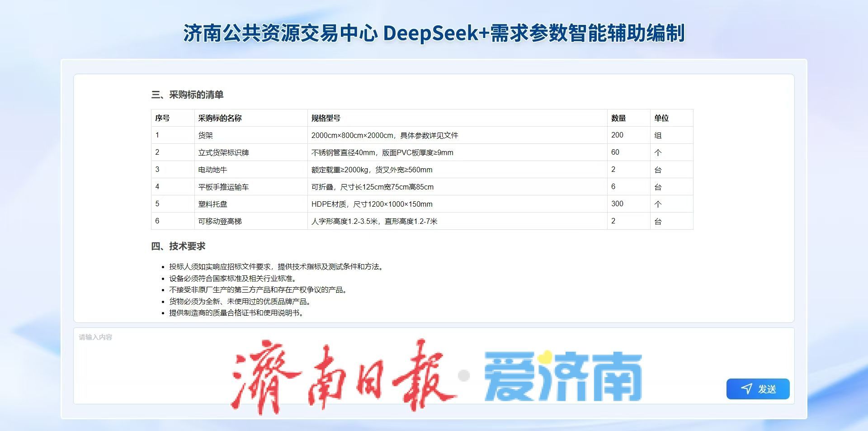
Task: Click serial number 1 in 货架 row
Action: pos(157,135)
